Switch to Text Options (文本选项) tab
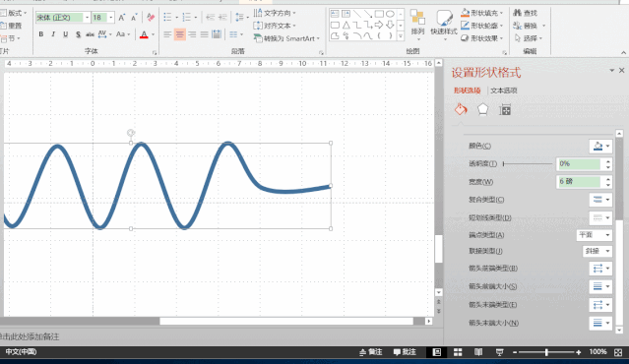Image resolution: width=629 pixels, height=364 pixels. [x=503, y=91]
